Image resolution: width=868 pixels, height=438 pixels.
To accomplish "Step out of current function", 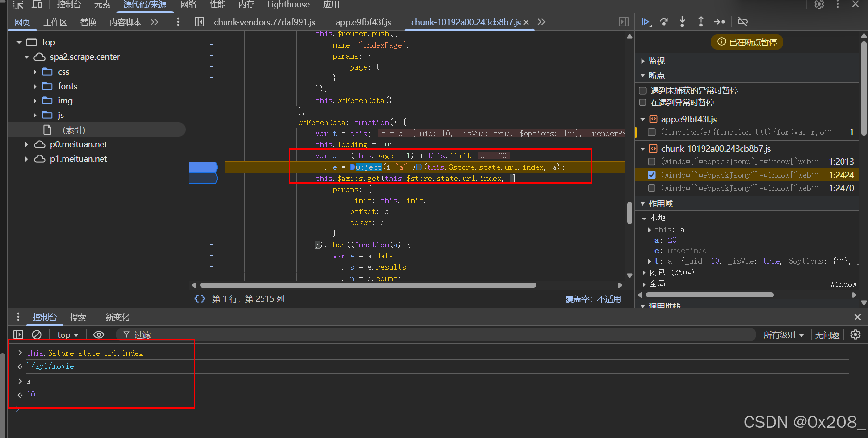I will point(701,22).
